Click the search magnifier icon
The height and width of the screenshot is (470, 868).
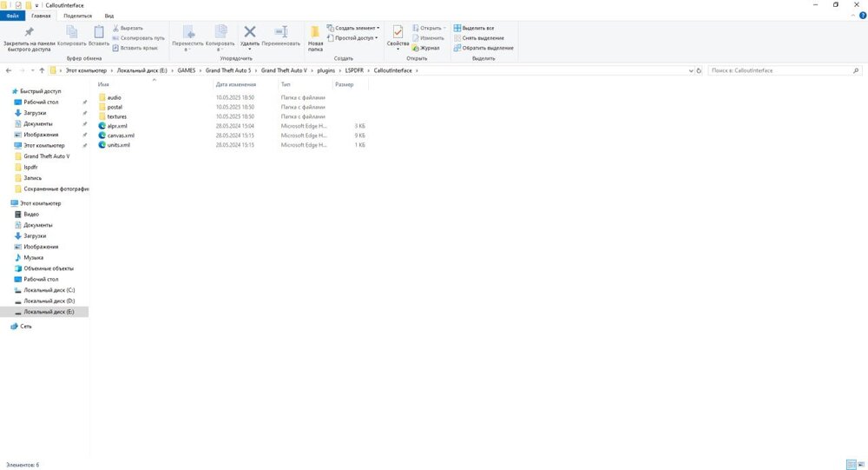coord(855,70)
